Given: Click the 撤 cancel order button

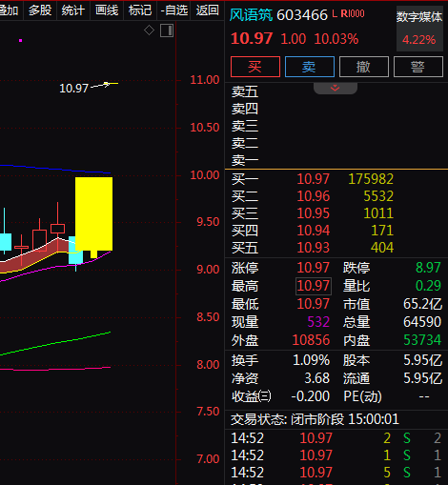Looking at the screenshot, I should (x=364, y=67).
